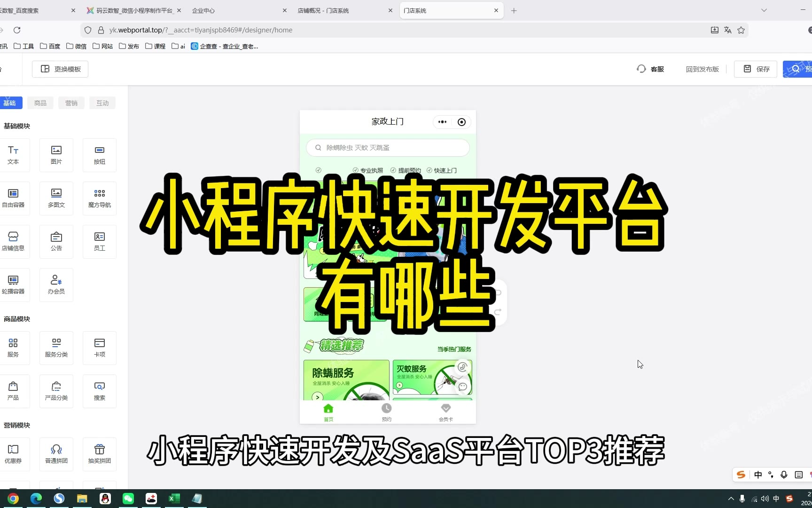Click the search field in phone preview
812x508 pixels.
(388, 148)
